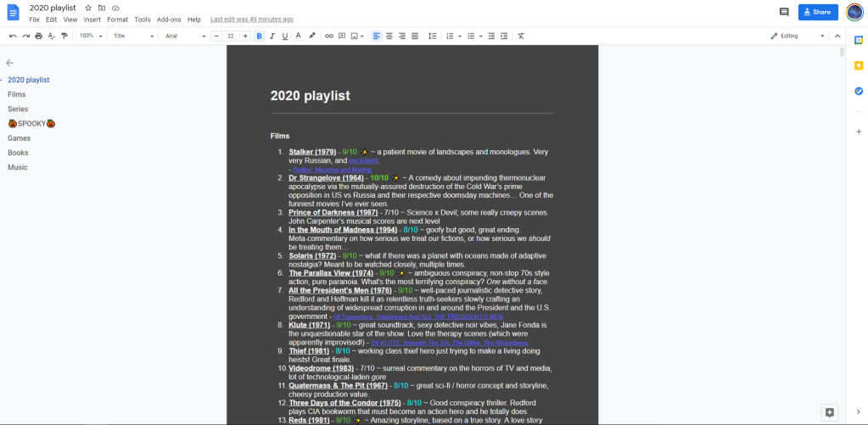
Task: Click the insert link icon
Action: [x=329, y=36]
